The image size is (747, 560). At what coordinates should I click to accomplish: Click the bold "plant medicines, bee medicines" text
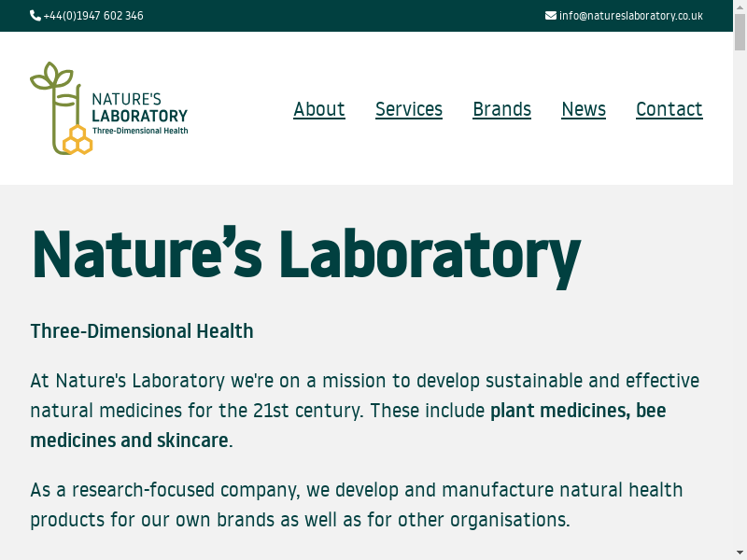tap(577, 411)
